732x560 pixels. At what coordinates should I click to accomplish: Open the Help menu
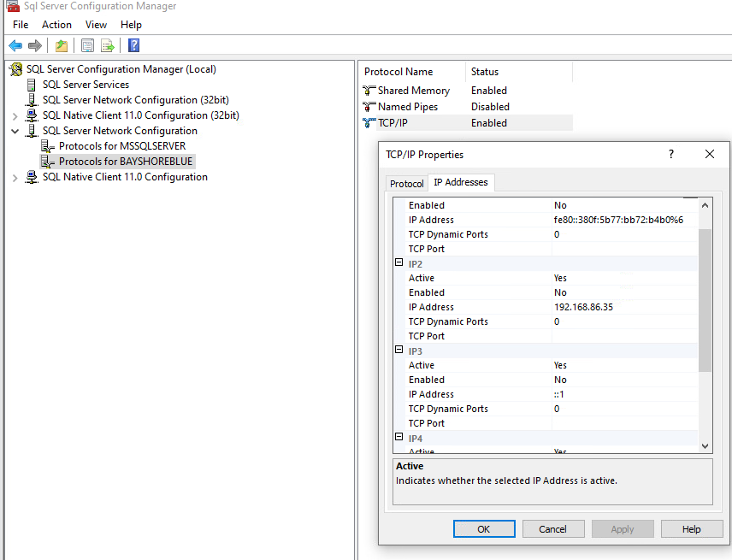(131, 25)
